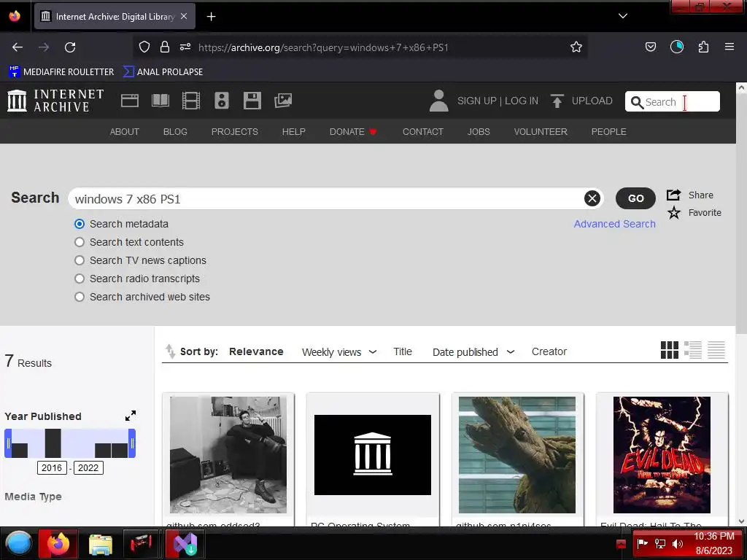The height and width of the screenshot is (560, 747).
Task: Open the Internet Archive home logo
Action: click(55, 101)
